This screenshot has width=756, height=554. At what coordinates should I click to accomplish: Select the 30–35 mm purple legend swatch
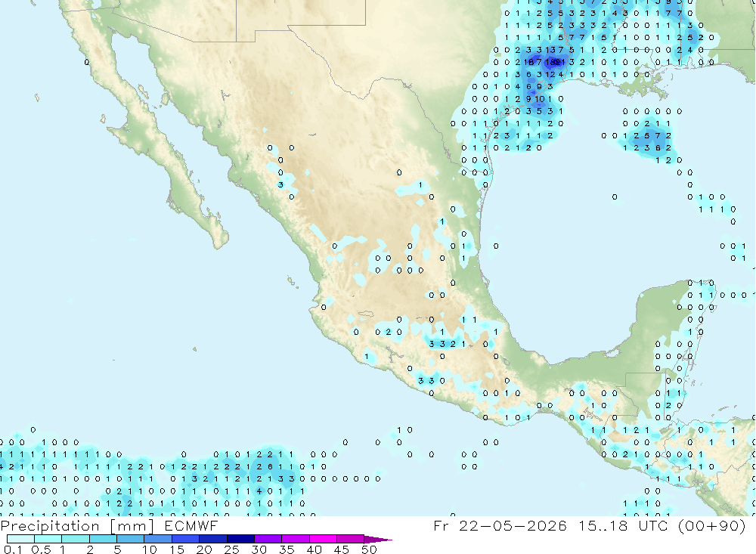coord(268,539)
